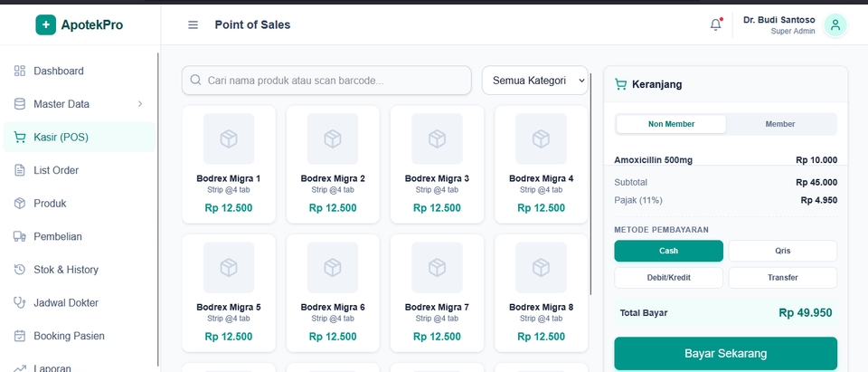868x372 pixels.
Task: Open Master Data menu item
Action: [80, 104]
